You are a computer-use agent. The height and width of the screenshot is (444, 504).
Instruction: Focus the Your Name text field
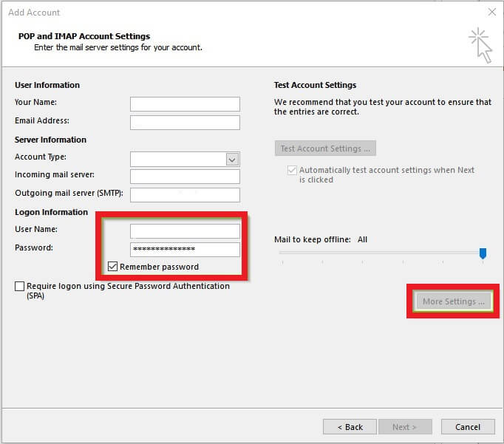click(185, 104)
